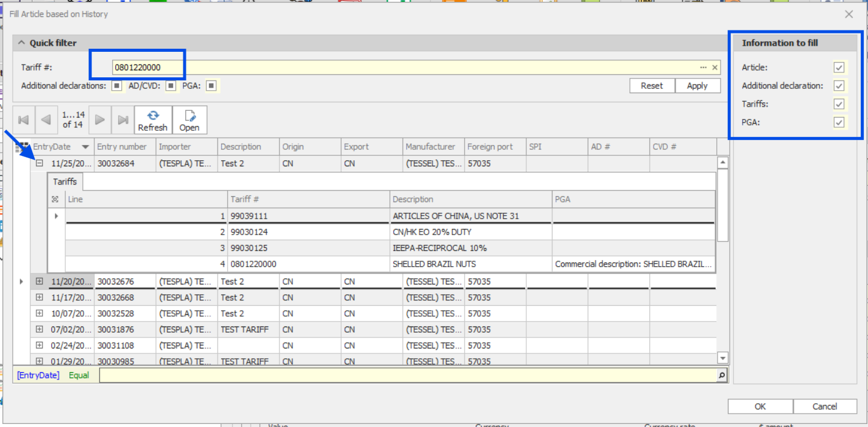
Task: Uncheck the Article checkbox
Action: [839, 68]
